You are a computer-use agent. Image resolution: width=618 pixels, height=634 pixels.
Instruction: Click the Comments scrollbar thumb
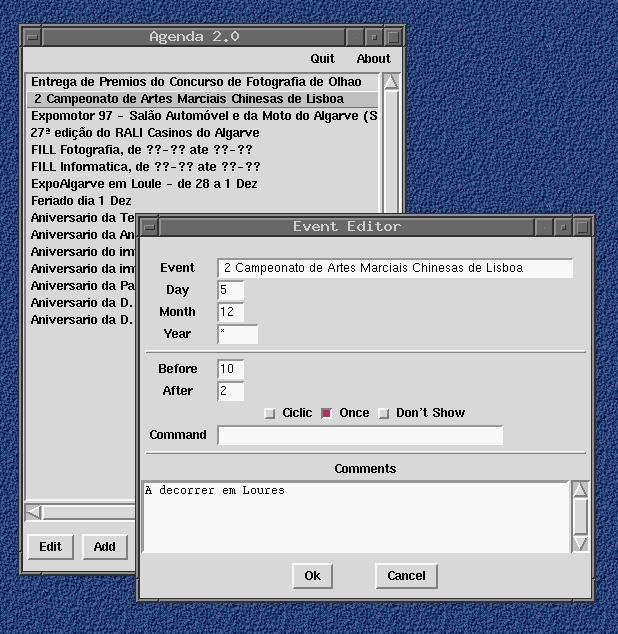[580, 516]
